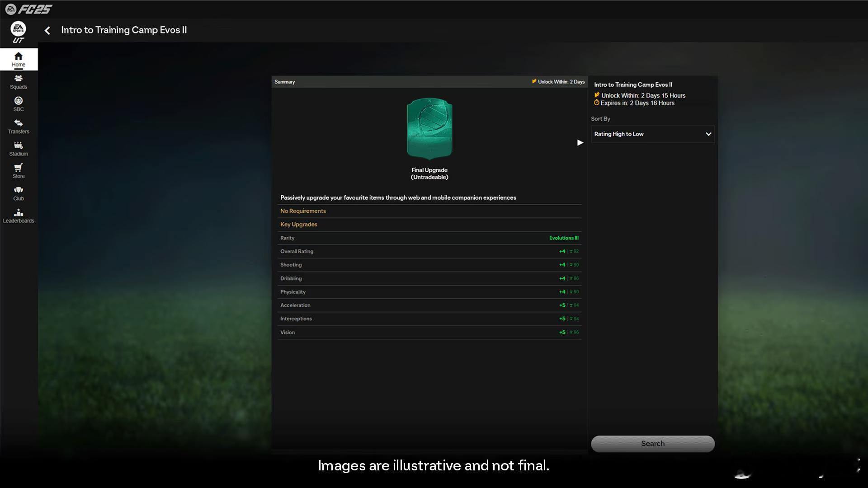Click the EA Sports UT logo
868x488 pixels.
click(x=19, y=32)
